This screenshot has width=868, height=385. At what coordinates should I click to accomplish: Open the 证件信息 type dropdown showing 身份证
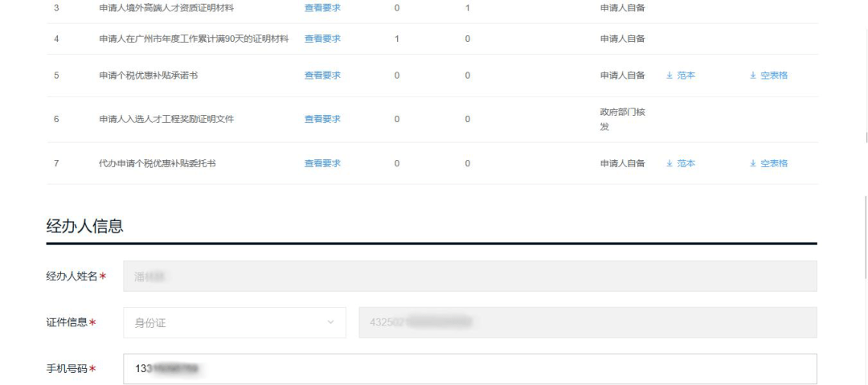(x=234, y=323)
